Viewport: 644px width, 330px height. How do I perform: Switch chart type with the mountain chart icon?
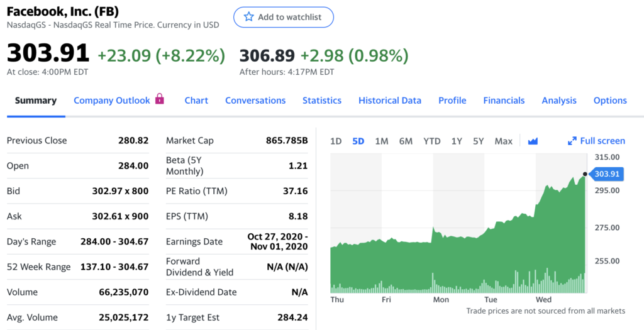point(533,141)
